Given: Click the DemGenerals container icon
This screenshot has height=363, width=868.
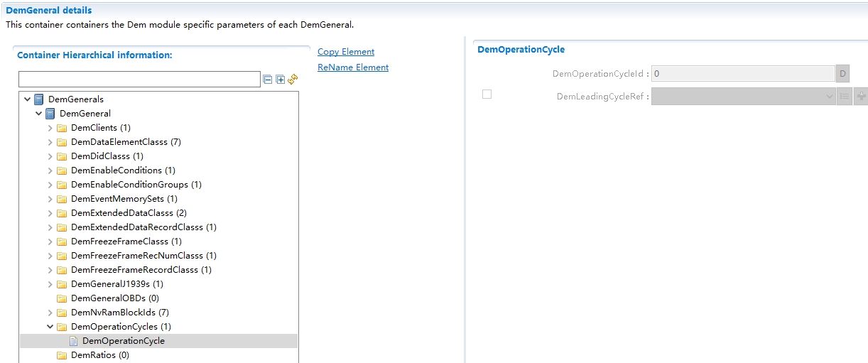Looking at the screenshot, I should point(39,99).
